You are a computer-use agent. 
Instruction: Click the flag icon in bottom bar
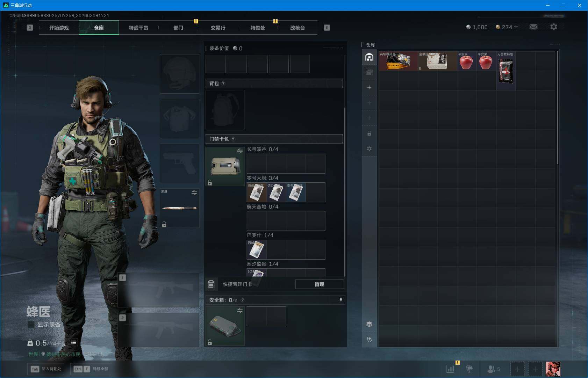(x=469, y=369)
